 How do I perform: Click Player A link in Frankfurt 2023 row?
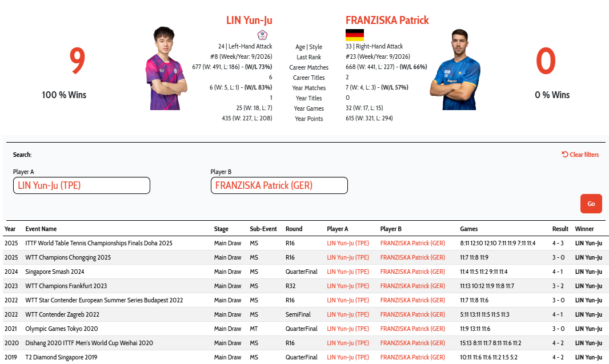[347, 286]
